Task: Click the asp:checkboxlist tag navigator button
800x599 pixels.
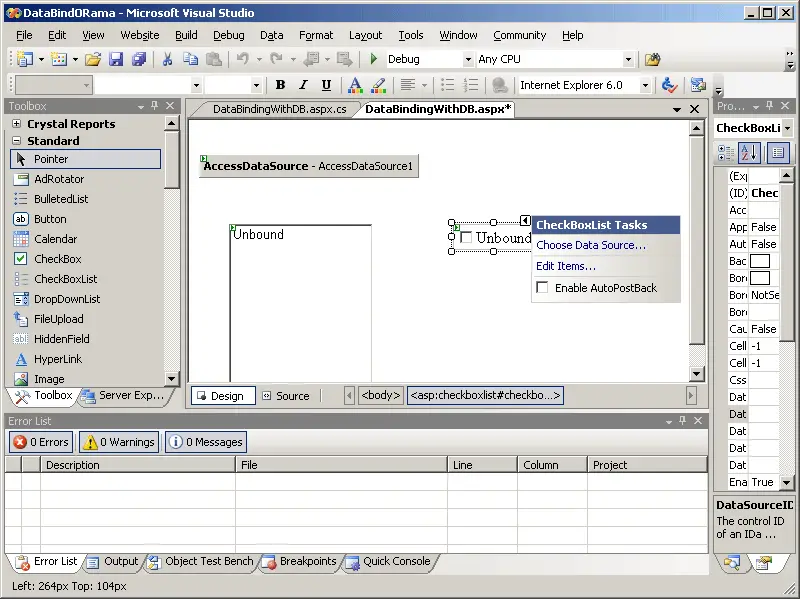Action: [485, 395]
